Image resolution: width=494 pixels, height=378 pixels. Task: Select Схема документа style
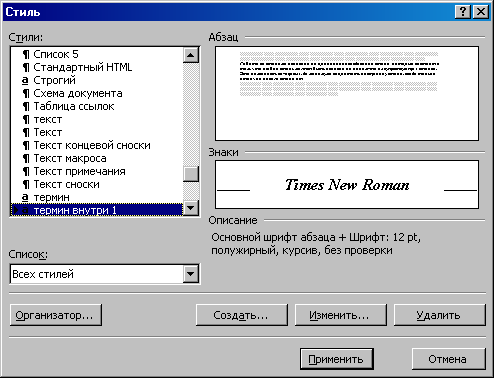coord(97,93)
